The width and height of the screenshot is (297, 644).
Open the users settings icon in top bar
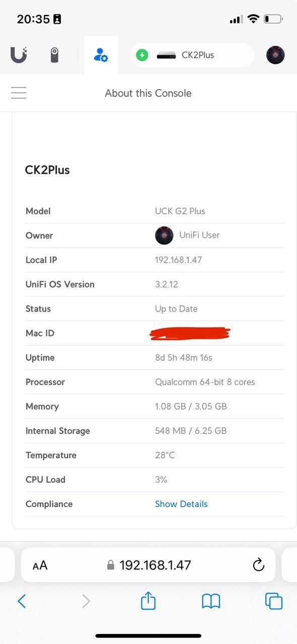point(101,55)
